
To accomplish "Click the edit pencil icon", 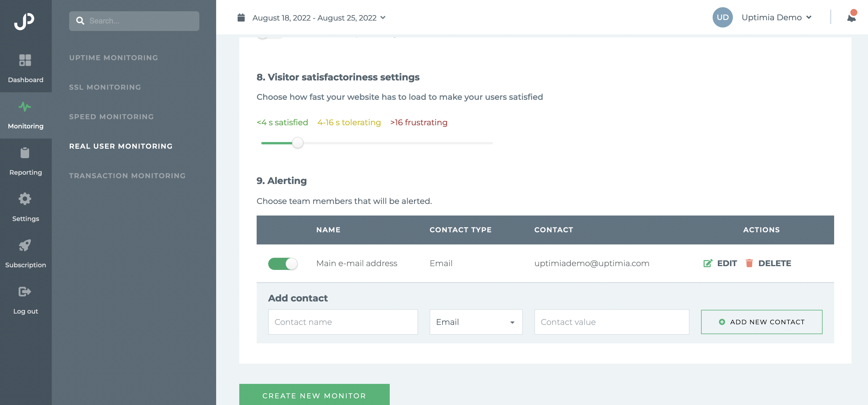I will click(x=708, y=263).
